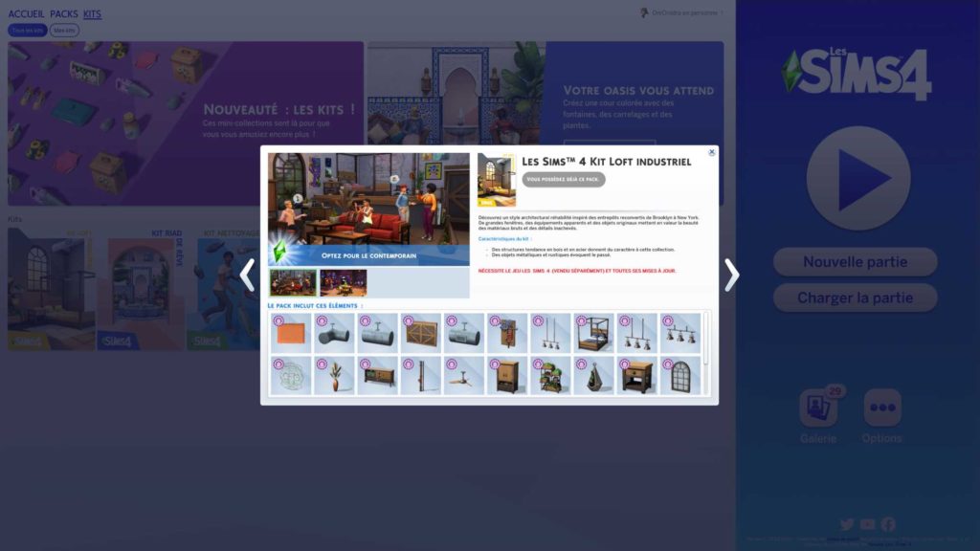Open the Kit Nettoyage card
The height and width of the screenshot is (551, 980).
pos(223,289)
